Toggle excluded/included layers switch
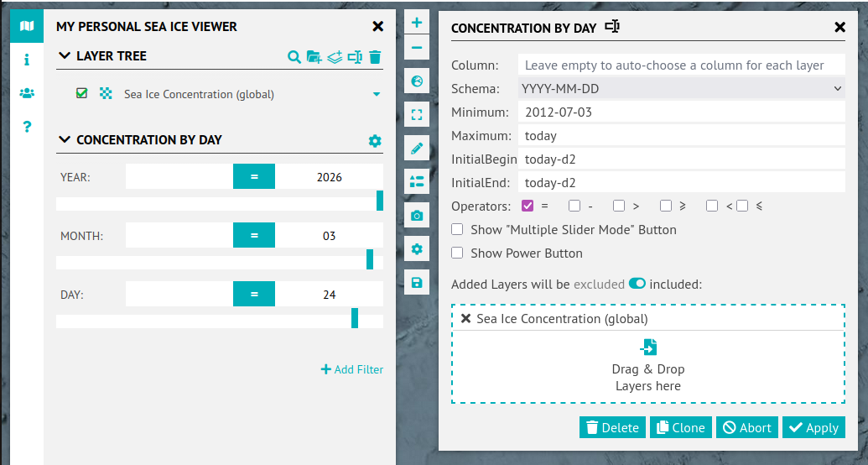Image resolution: width=868 pixels, height=465 pixels. (x=637, y=284)
